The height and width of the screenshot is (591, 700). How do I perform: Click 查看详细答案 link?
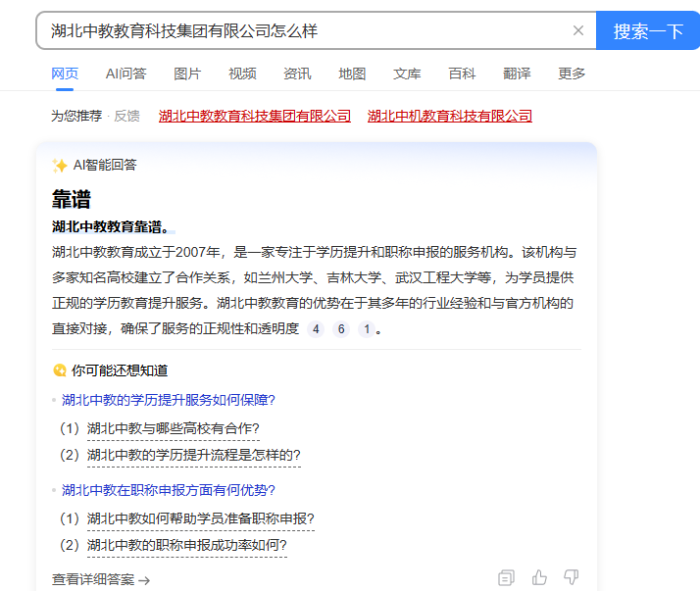point(101,580)
